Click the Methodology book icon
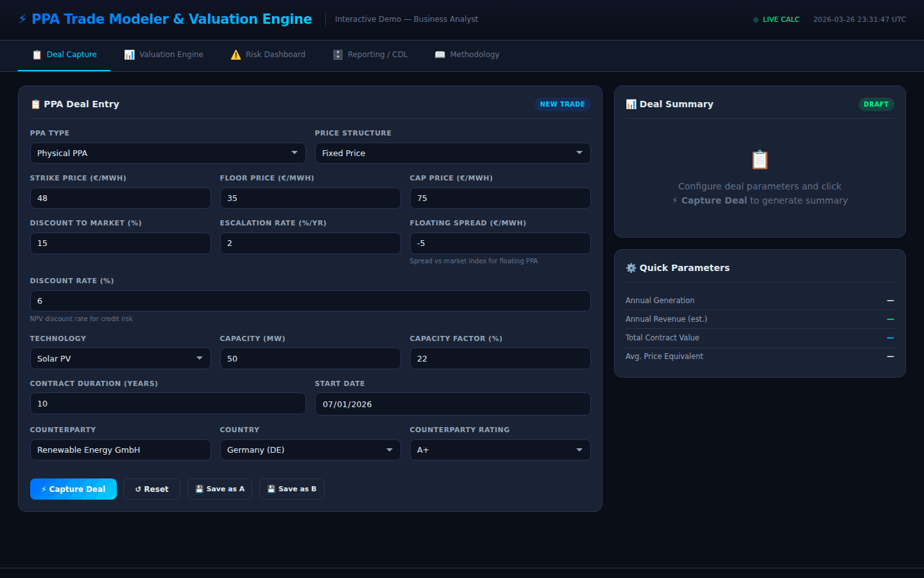 [440, 54]
